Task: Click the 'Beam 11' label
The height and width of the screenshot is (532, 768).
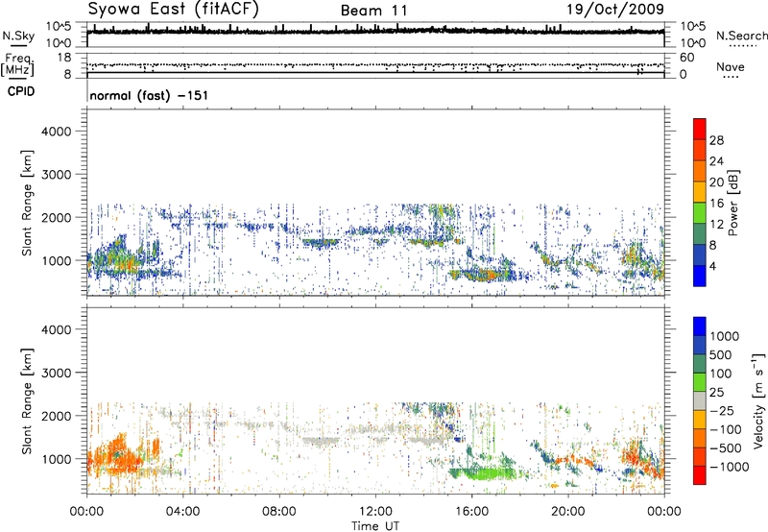Action: (x=373, y=11)
